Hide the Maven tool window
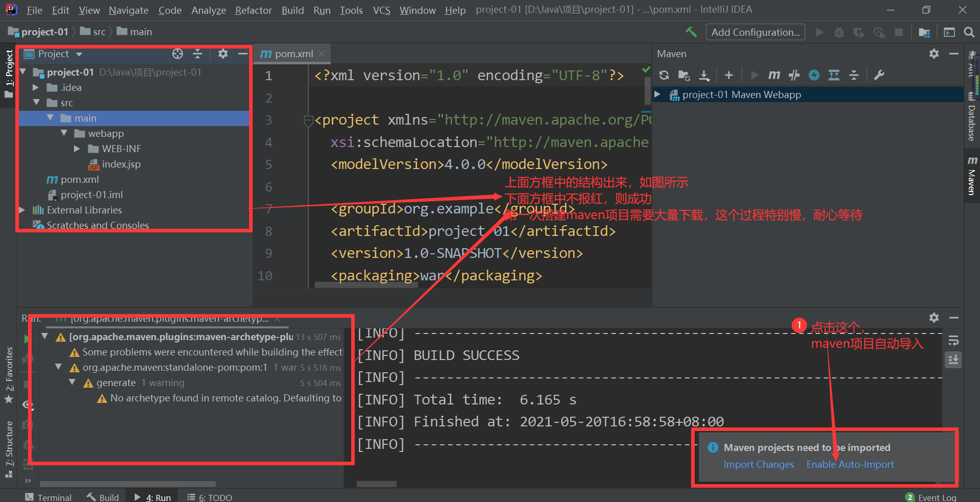The image size is (980, 502). tap(954, 54)
